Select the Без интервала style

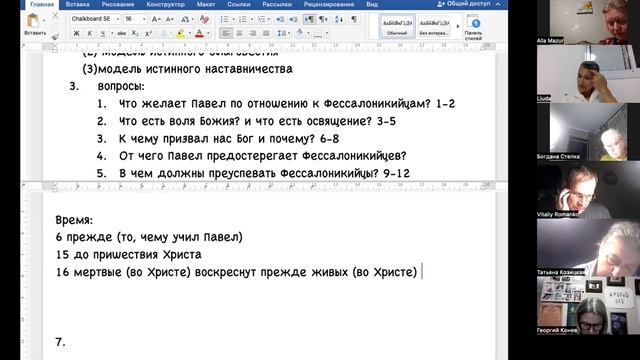click(434, 27)
